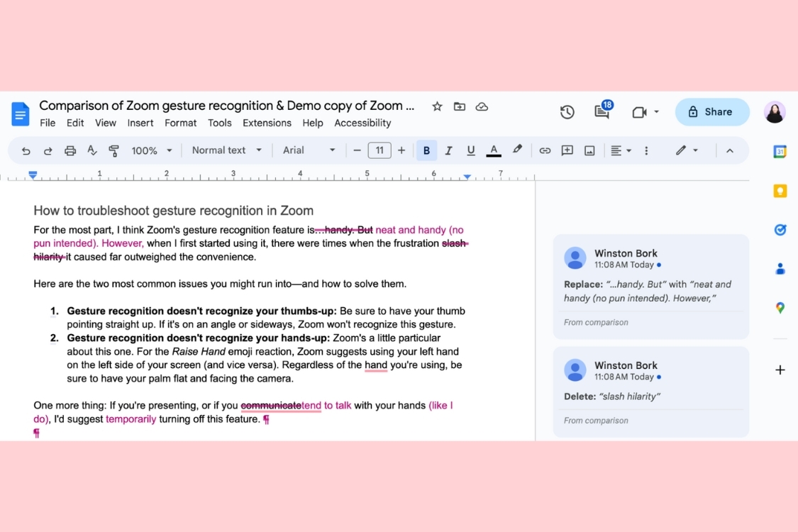
Task: Open the more toolbar options menu
Action: [646, 150]
